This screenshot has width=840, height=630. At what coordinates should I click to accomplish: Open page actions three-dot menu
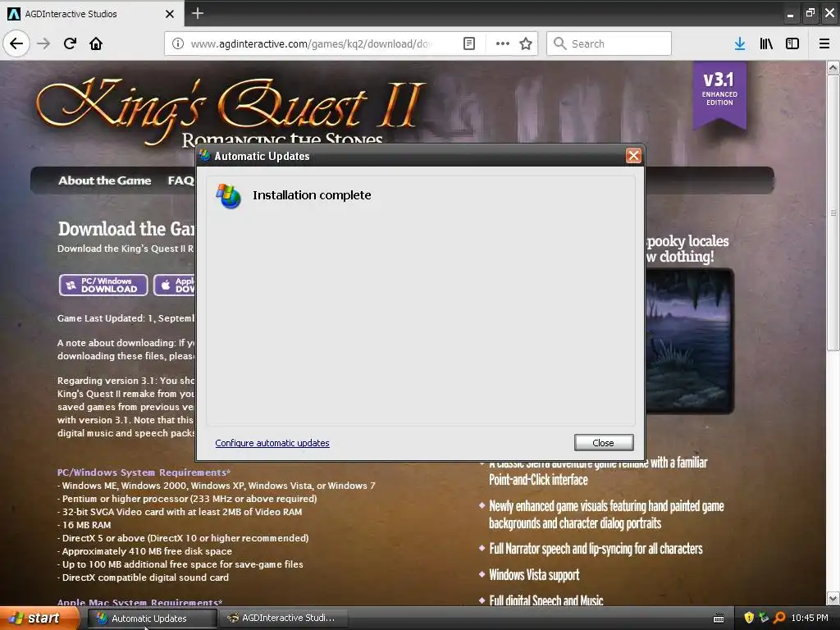coord(503,43)
